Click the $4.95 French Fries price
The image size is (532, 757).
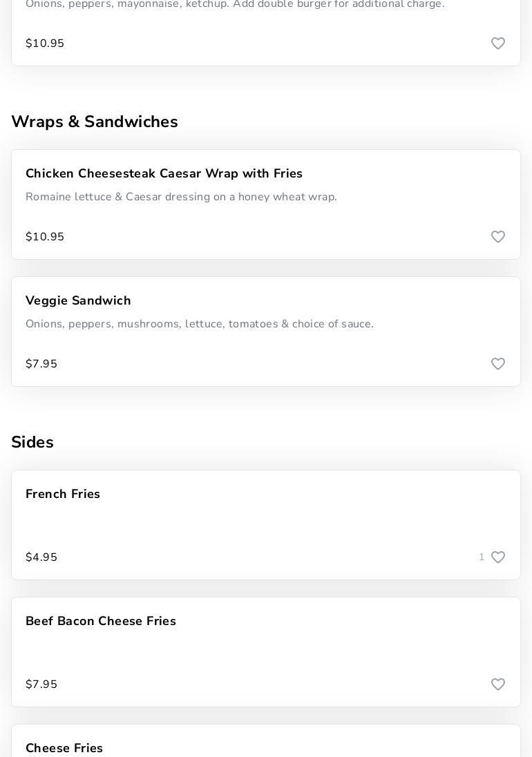[x=41, y=557]
